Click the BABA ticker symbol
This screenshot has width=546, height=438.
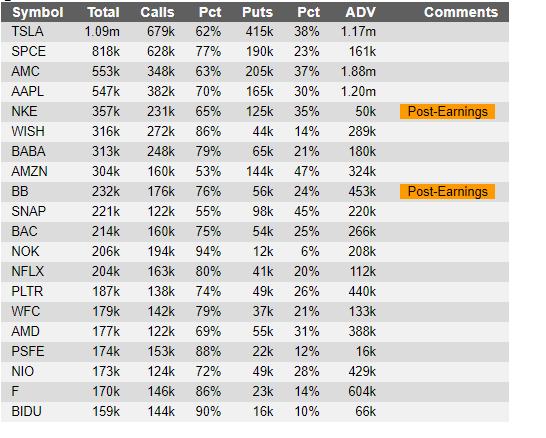29,151
